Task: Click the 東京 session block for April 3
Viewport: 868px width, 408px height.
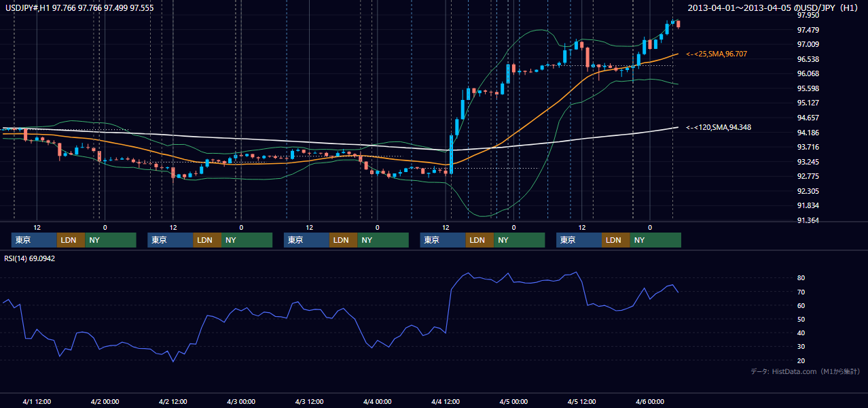Action: pyautogui.click(x=306, y=240)
